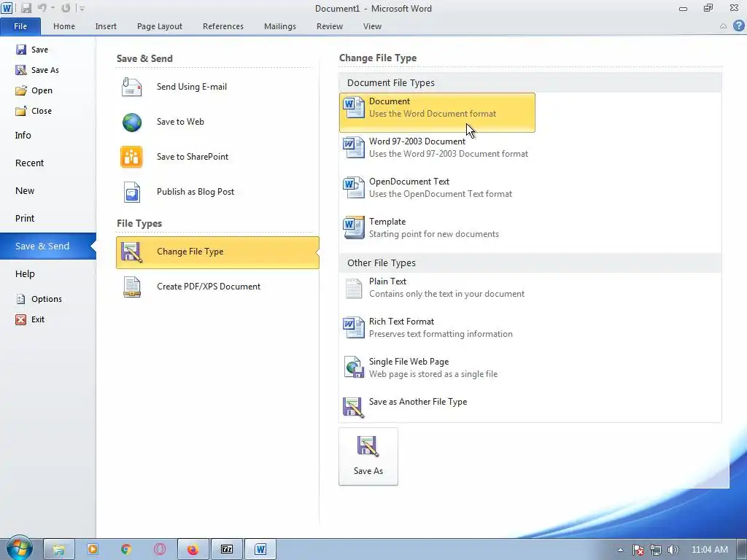
Task: Open Options from the sidebar
Action: point(39,299)
